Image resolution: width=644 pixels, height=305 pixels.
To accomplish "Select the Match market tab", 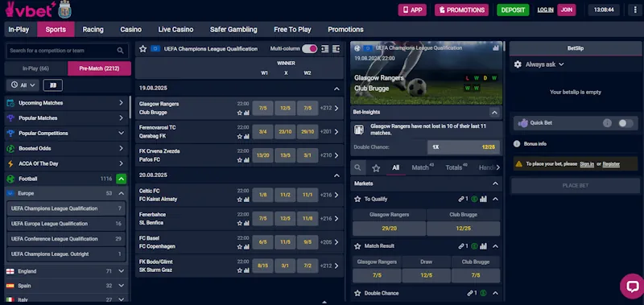I will click(x=423, y=167).
